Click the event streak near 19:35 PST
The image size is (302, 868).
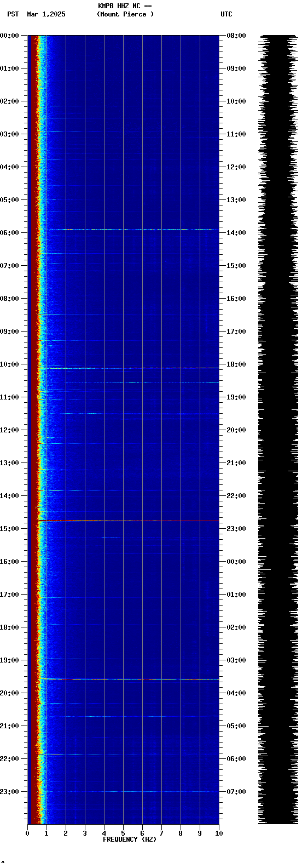pos(130,679)
